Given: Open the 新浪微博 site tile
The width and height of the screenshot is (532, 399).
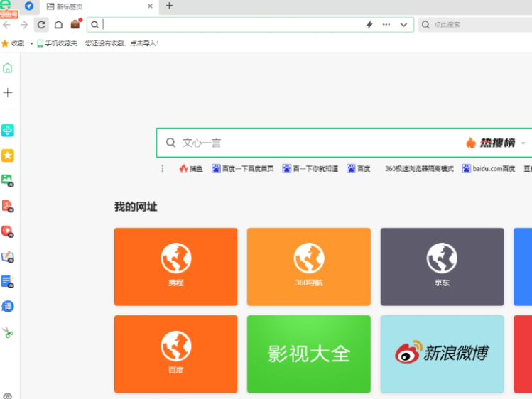Looking at the screenshot, I should [x=442, y=354].
